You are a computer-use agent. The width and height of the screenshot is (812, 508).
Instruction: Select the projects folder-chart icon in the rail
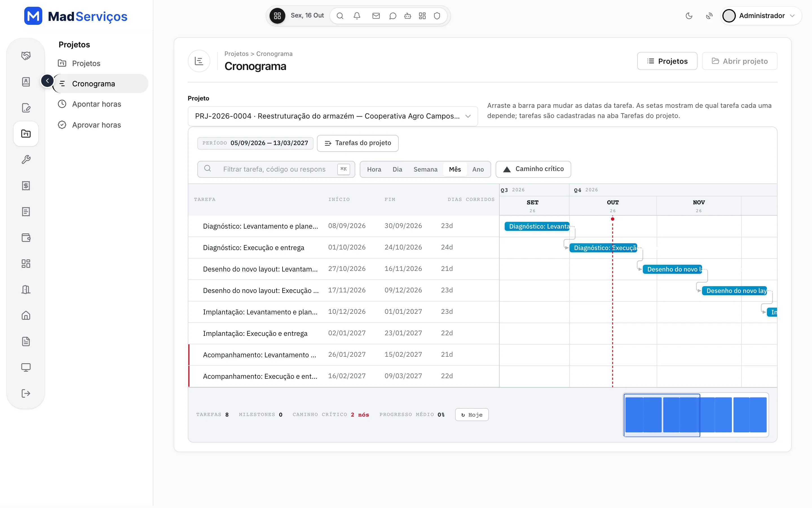[26, 134]
